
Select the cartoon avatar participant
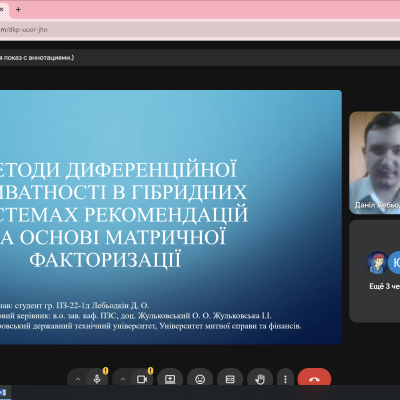(x=377, y=262)
